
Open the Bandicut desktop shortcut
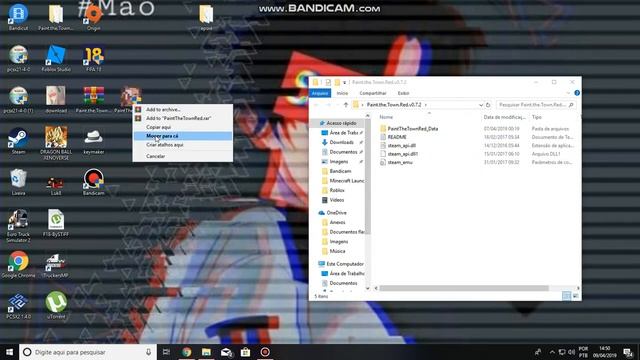pos(18,18)
